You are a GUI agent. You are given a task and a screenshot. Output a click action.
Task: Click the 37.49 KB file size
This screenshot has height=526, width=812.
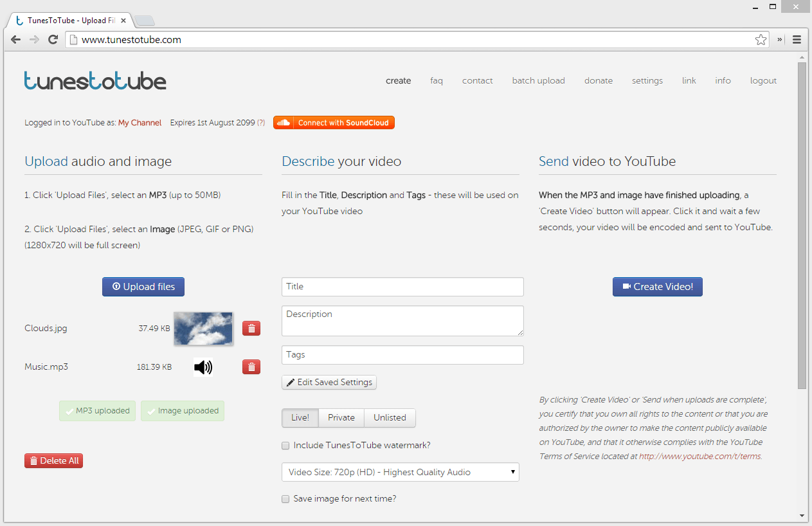point(154,328)
